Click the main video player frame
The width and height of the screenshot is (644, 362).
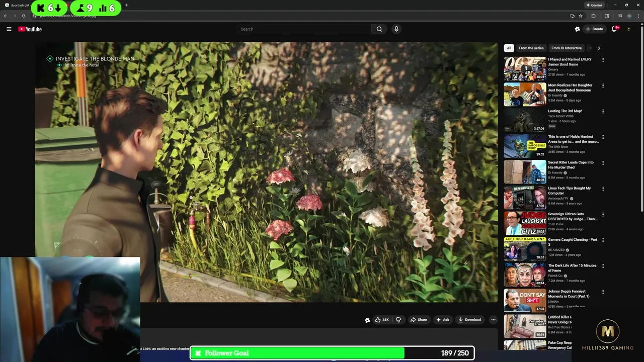click(x=266, y=172)
